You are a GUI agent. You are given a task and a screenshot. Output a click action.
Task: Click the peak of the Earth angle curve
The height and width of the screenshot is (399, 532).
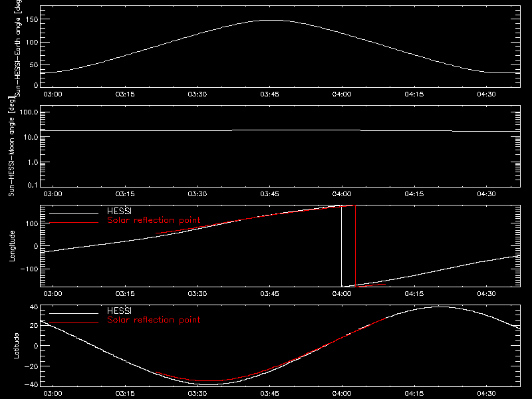271,21
